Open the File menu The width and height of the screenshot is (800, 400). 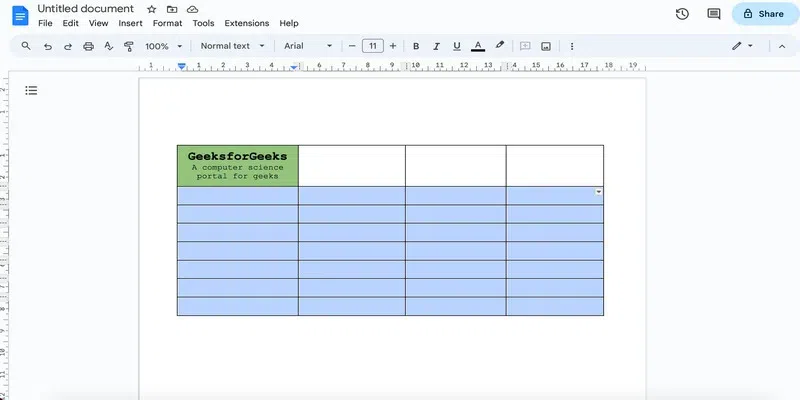pos(45,23)
